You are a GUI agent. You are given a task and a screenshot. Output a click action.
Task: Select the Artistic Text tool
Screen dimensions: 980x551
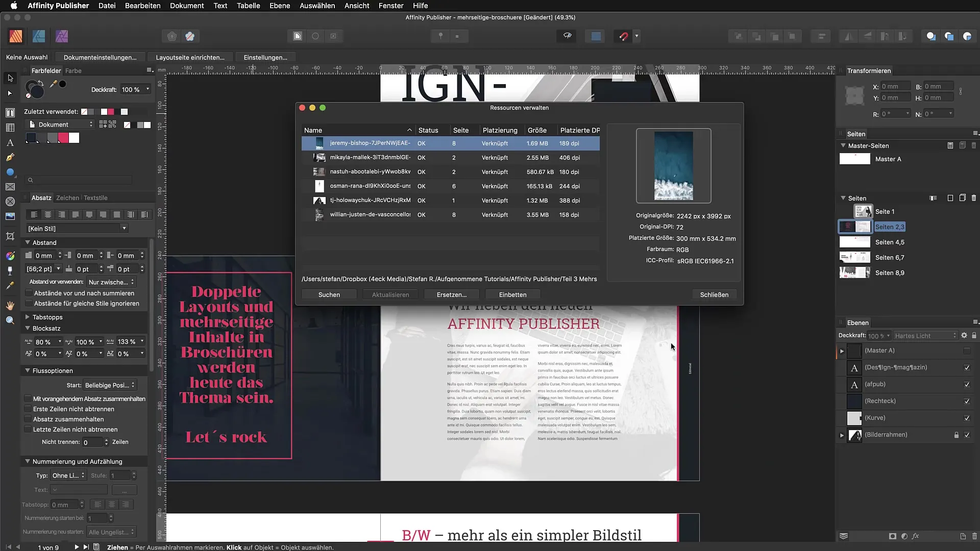pyautogui.click(x=10, y=142)
